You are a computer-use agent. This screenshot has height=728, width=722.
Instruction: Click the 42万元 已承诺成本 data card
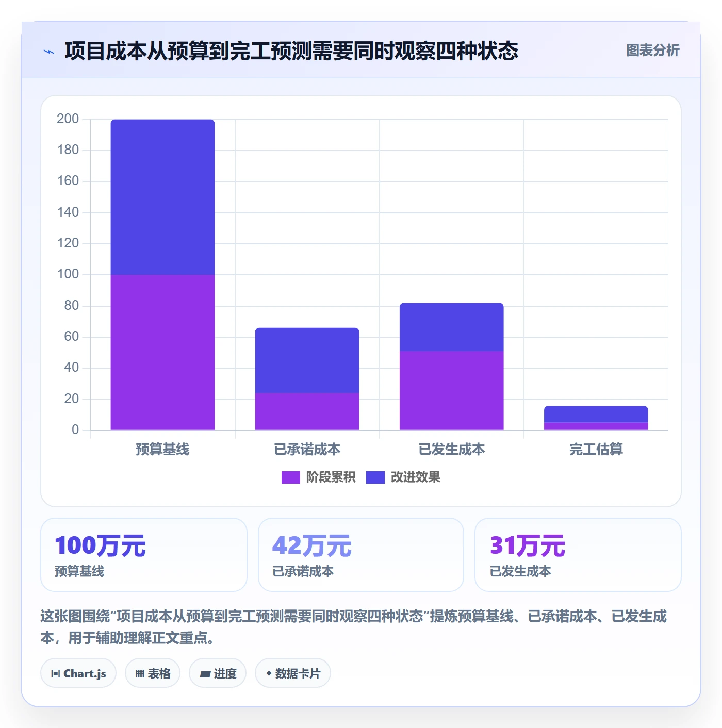click(361, 555)
